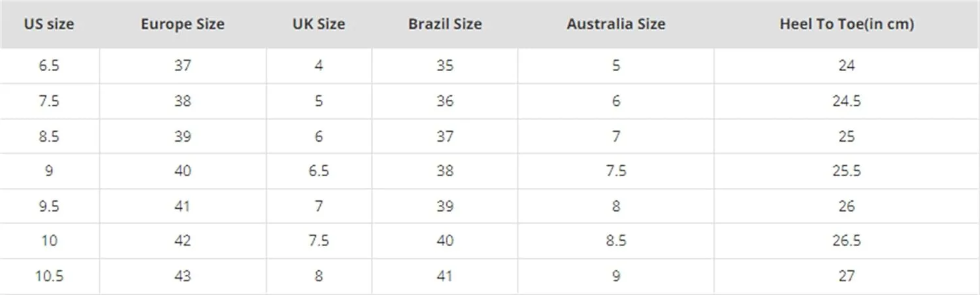Select heel to toe 27 value
Image resolution: width=980 pixels, height=295 pixels.
[x=847, y=276]
